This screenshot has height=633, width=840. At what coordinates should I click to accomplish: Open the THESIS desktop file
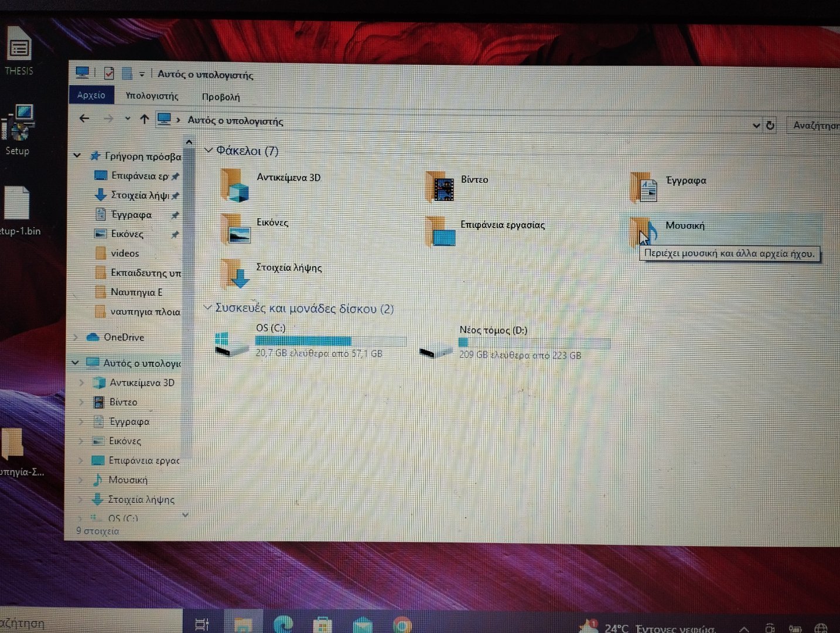click(19, 52)
